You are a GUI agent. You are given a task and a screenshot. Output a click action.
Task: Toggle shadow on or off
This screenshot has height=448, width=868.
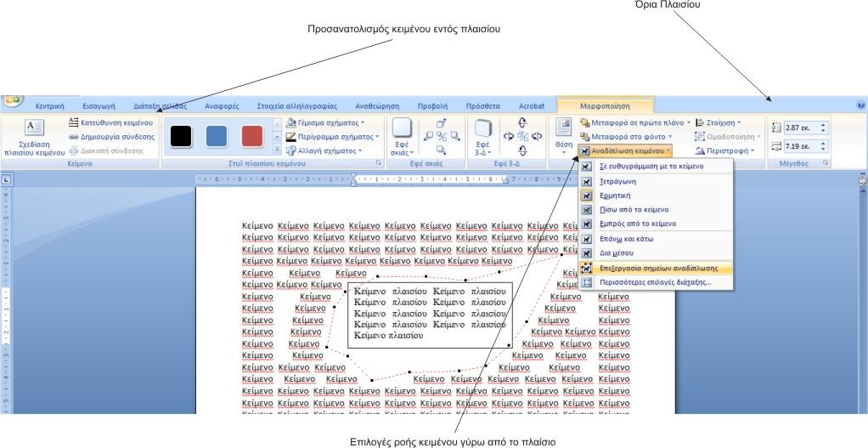tap(441, 136)
